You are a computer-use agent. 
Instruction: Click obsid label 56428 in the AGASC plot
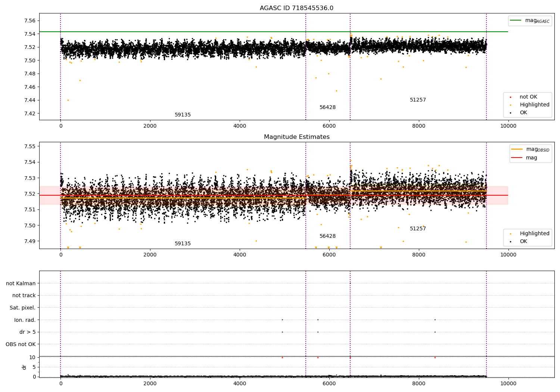[327, 108]
